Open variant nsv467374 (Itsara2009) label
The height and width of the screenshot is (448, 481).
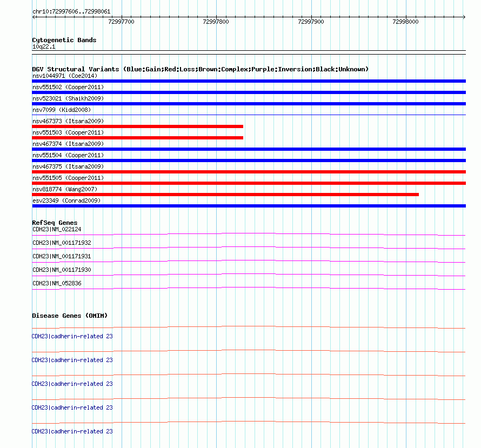pyautogui.click(x=68, y=144)
